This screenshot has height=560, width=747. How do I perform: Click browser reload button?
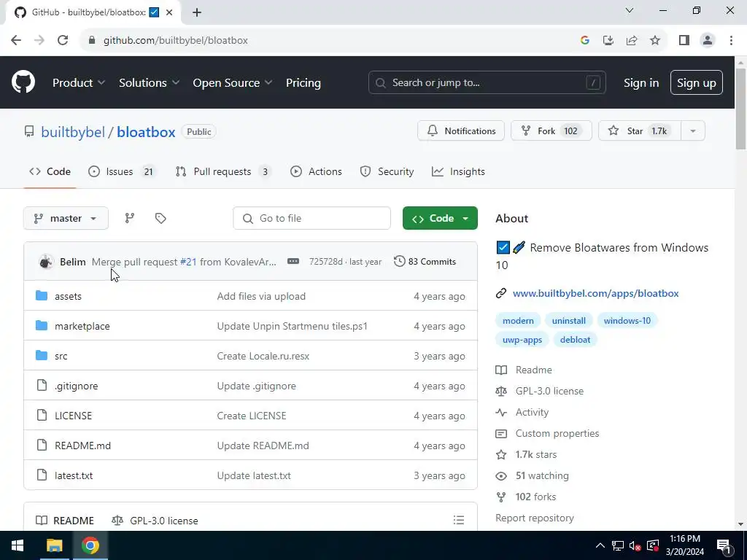point(63,40)
